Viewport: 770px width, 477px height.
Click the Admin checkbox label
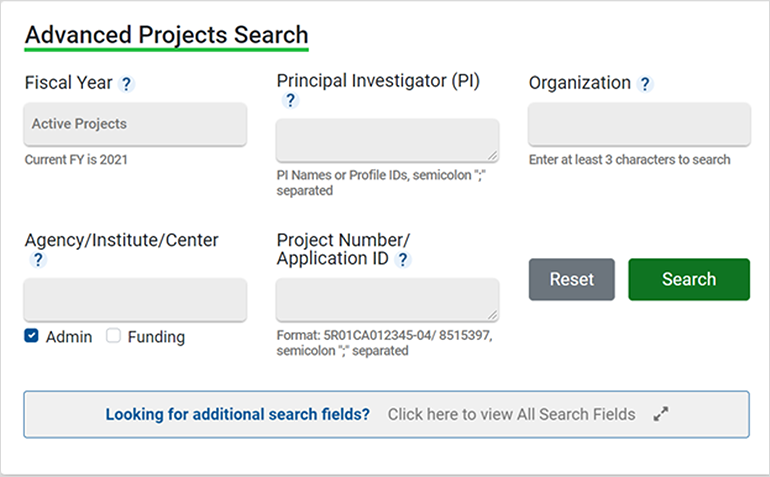click(x=69, y=337)
